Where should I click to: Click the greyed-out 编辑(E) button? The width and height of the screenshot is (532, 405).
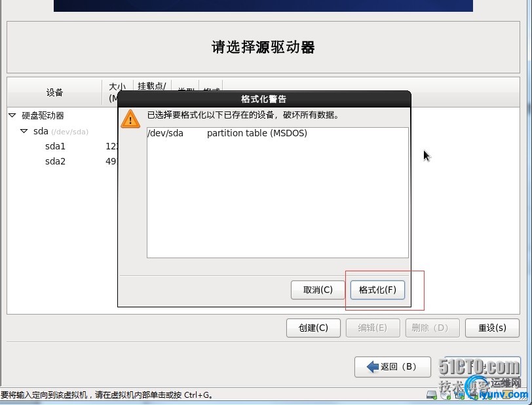pyautogui.click(x=373, y=328)
